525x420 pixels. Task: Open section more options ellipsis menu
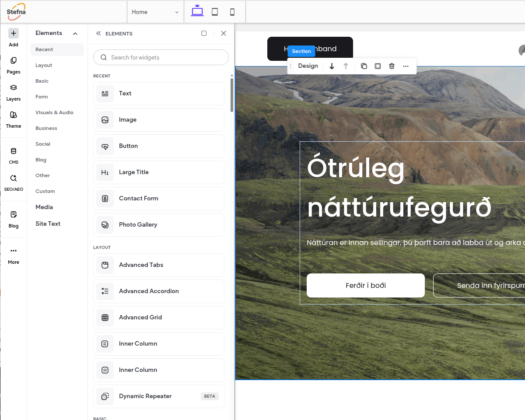coord(406,66)
